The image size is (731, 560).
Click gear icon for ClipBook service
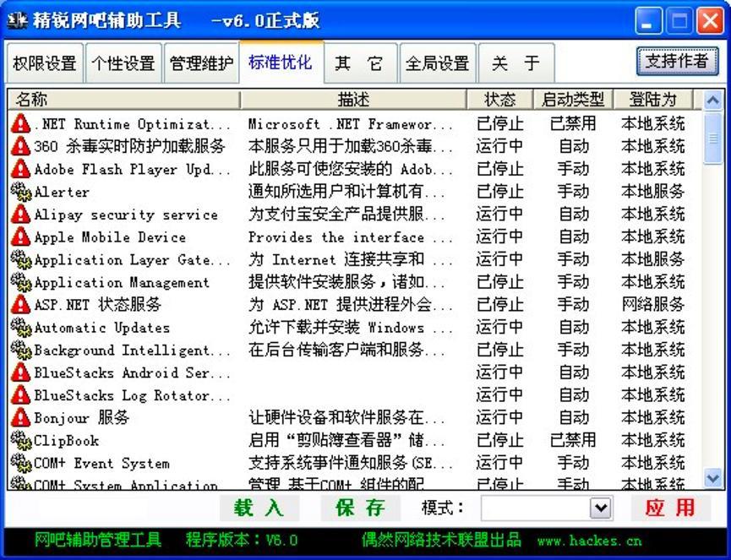click(x=20, y=440)
